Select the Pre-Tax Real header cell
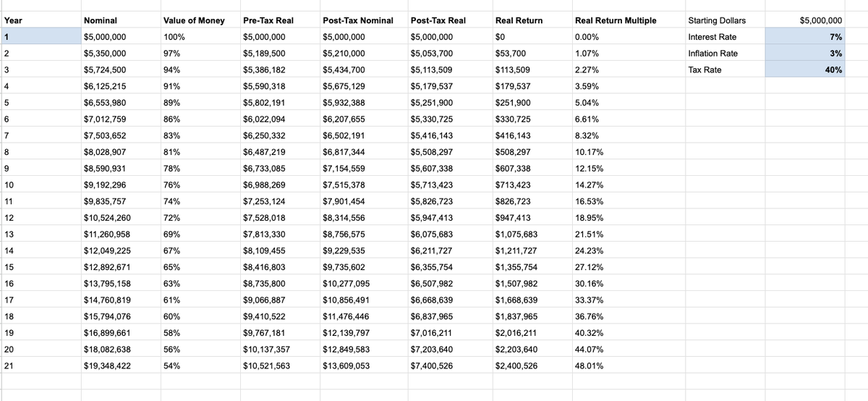The height and width of the screenshot is (401, 868). coord(278,20)
